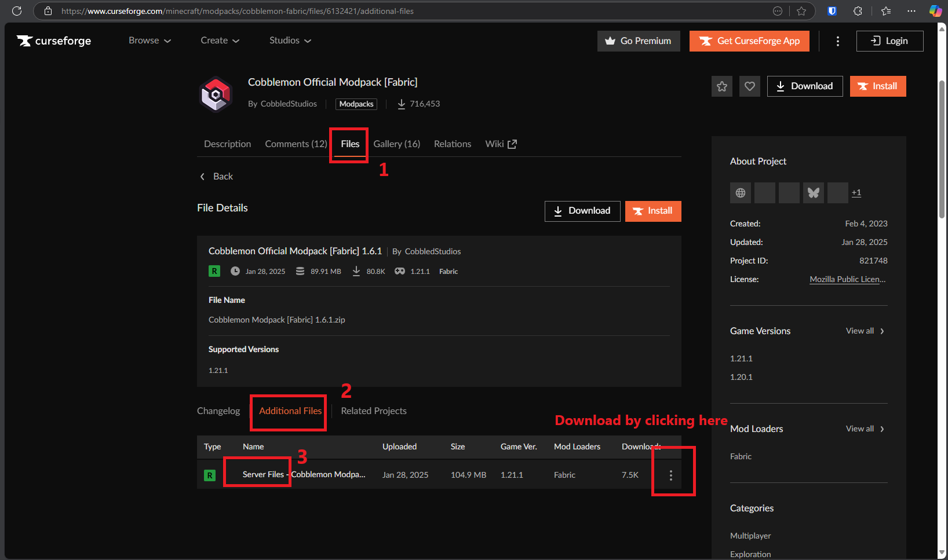Switch to the Description tab
The width and height of the screenshot is (948, 560).
[x=227, y=144]
